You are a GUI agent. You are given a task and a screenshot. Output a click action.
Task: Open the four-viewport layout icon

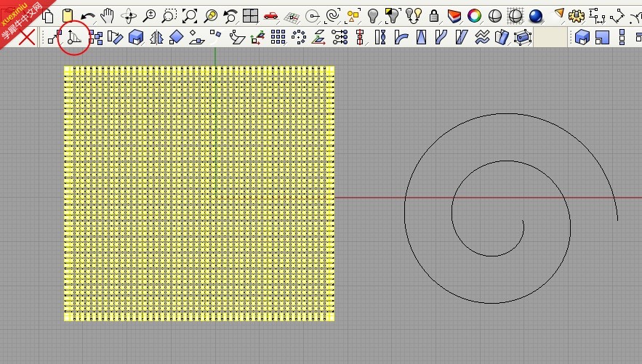tap(250, 16)
